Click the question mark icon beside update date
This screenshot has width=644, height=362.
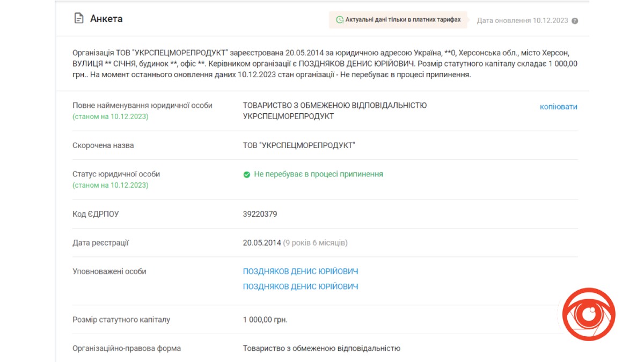(x=575, y=21)
